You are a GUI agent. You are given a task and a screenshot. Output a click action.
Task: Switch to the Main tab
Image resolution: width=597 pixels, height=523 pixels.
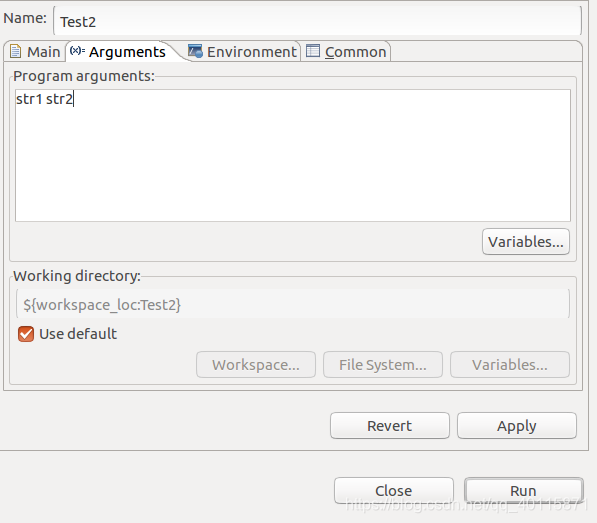[35, 52]
